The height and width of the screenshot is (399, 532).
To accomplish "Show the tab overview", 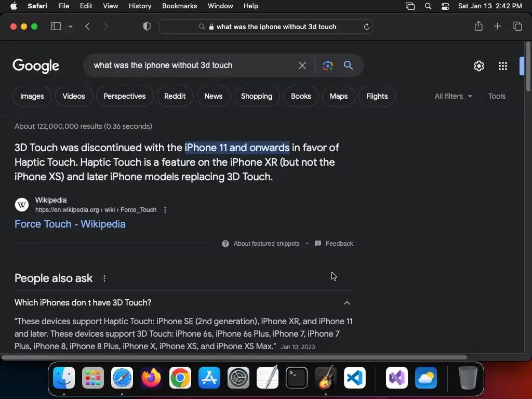I will tap(517, 26).
